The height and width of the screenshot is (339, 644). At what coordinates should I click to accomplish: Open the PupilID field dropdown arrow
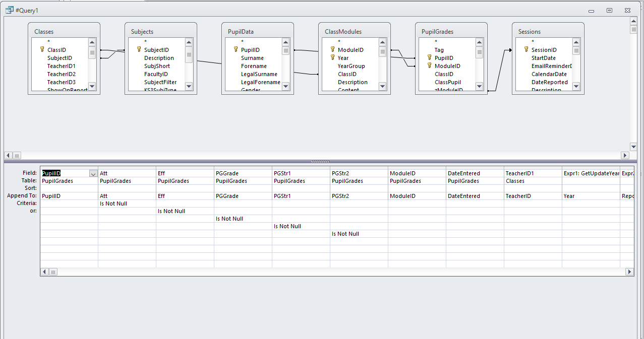(93, 173)
